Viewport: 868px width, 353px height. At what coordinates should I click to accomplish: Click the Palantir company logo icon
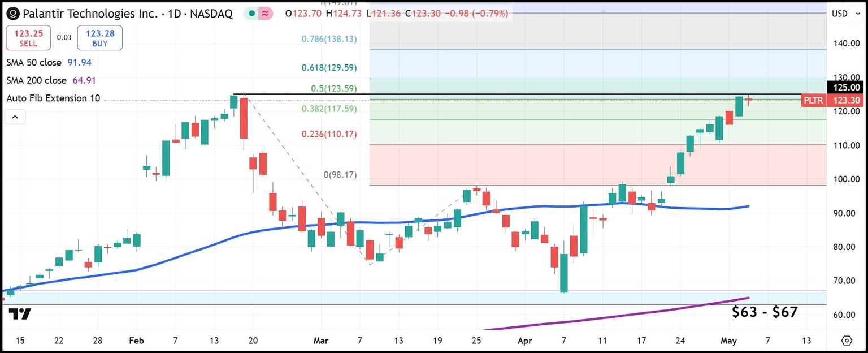coord(12,13)
